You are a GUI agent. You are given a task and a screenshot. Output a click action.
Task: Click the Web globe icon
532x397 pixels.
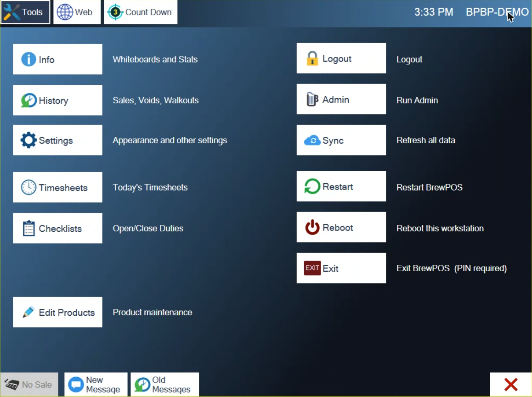click(65, 12)
